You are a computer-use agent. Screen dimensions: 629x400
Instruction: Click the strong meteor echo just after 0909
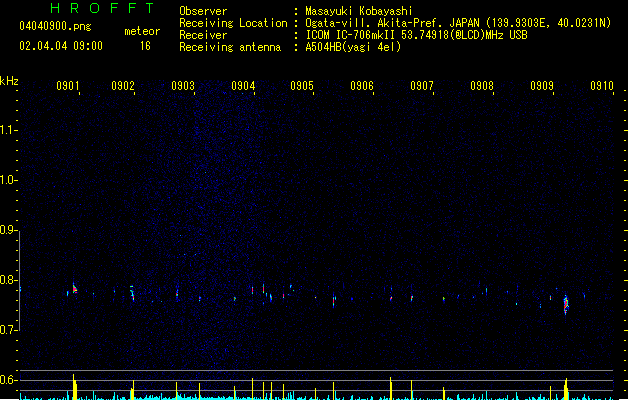click(566, 305)
